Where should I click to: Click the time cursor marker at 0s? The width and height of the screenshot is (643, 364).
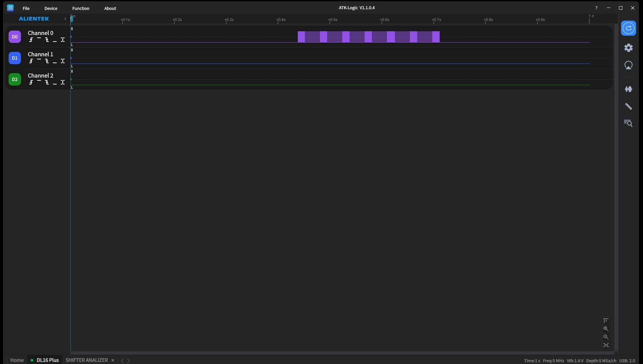click(x=72, y=19)
